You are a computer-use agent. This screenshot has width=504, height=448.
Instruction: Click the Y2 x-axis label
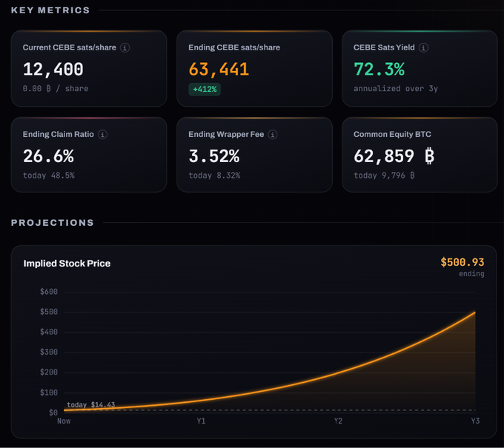click(338, 421)
